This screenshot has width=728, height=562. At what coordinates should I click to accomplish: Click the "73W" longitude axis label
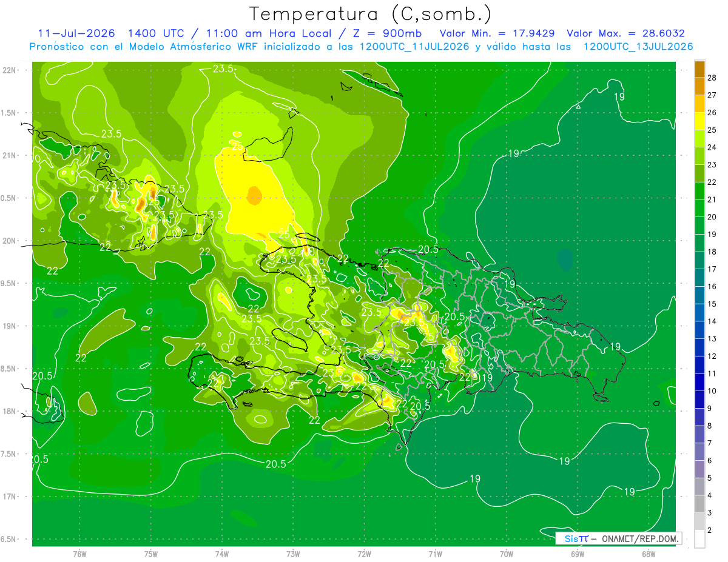[293, 554]
